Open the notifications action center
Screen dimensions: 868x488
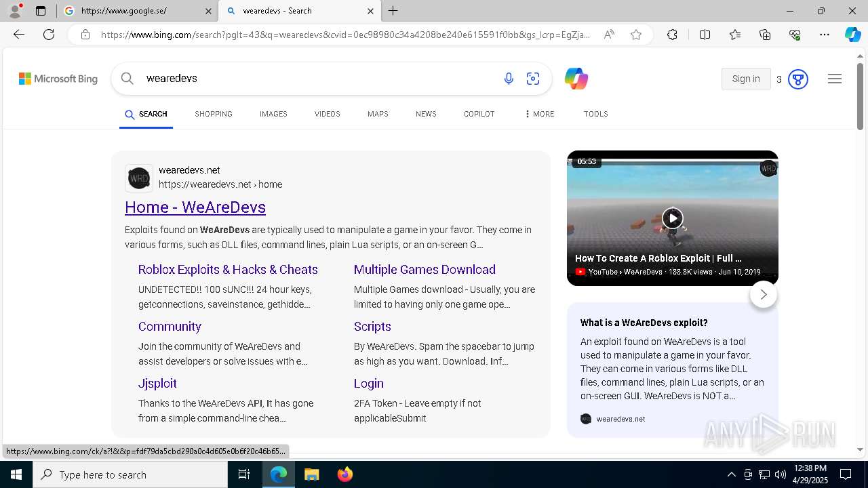tap(846, 474)
